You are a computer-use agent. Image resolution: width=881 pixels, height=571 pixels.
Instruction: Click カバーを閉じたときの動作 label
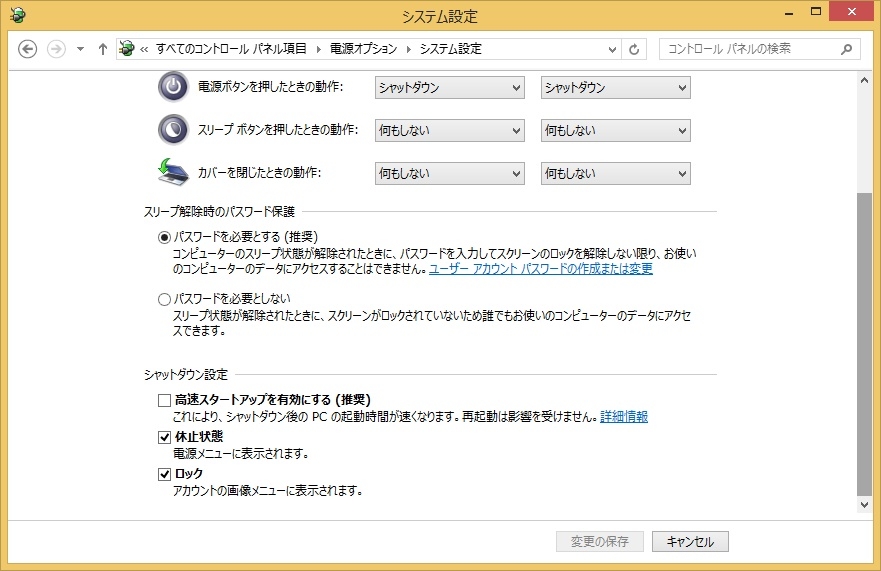coord(259,173)
